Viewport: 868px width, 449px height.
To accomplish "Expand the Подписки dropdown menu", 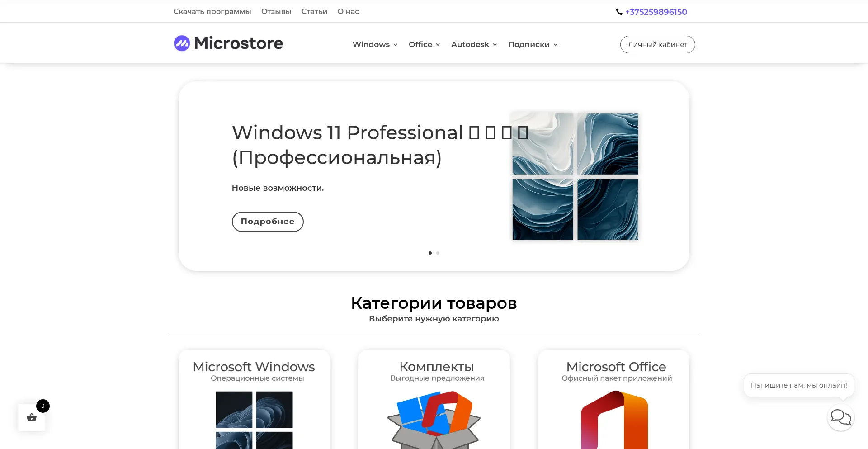I will click(533, 44).
